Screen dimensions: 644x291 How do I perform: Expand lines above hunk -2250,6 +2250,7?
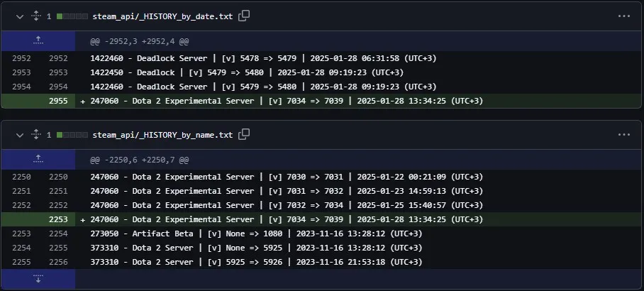(x=38, y=160)
